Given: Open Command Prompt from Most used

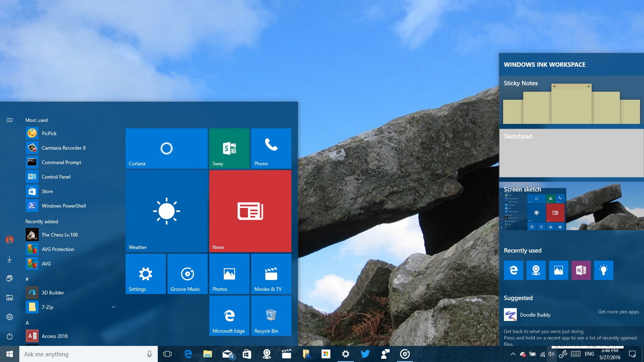Looking at the screenshot, I should click(x=71, y=162).
